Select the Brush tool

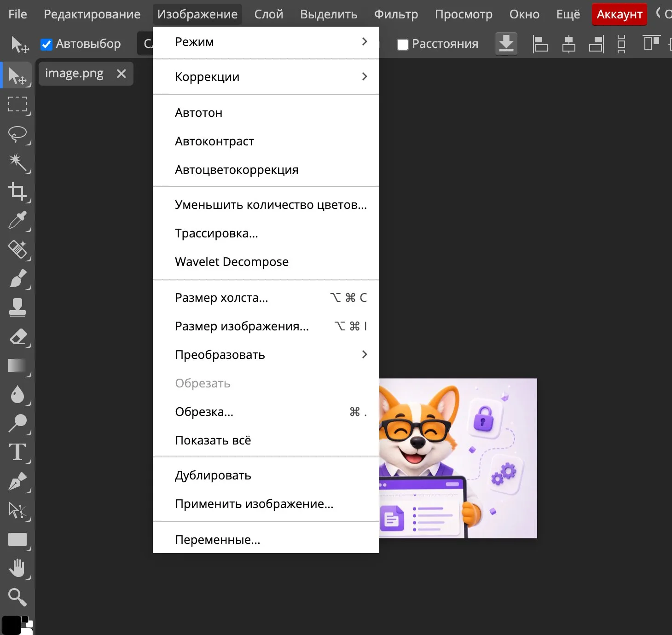[x=17, y=278]
